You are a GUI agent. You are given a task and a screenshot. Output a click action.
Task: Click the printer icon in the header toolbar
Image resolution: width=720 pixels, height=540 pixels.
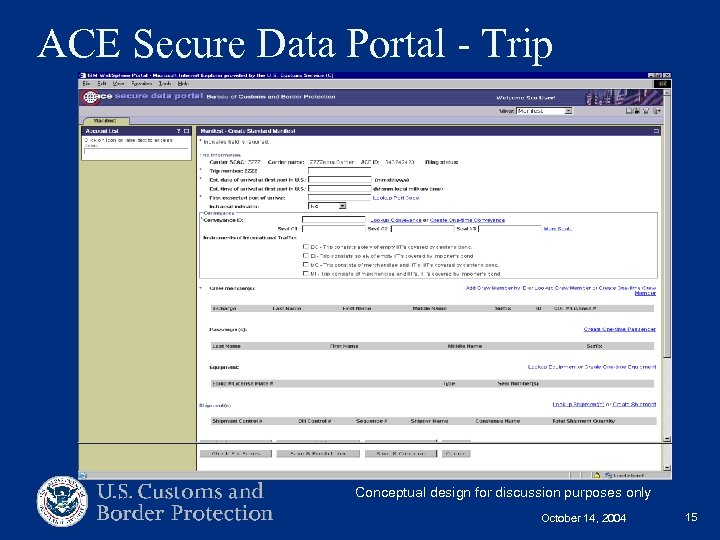(x=637, y=111)
